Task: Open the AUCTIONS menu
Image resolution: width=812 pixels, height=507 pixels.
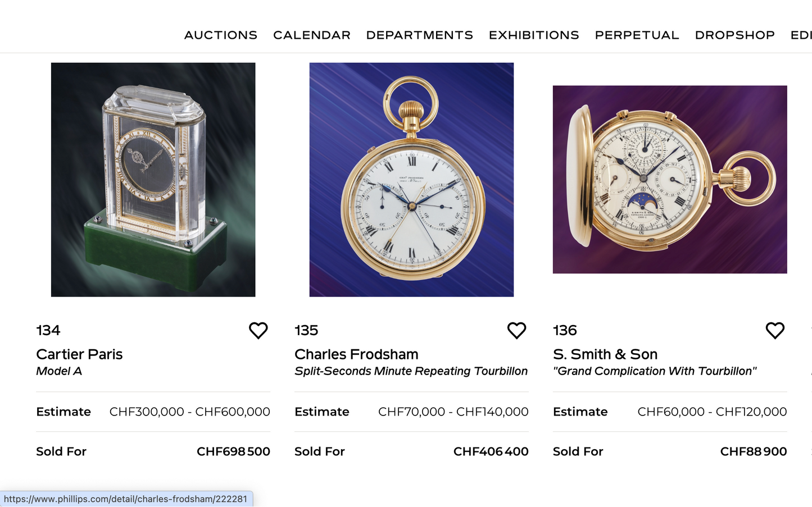Action: [220, 35]
